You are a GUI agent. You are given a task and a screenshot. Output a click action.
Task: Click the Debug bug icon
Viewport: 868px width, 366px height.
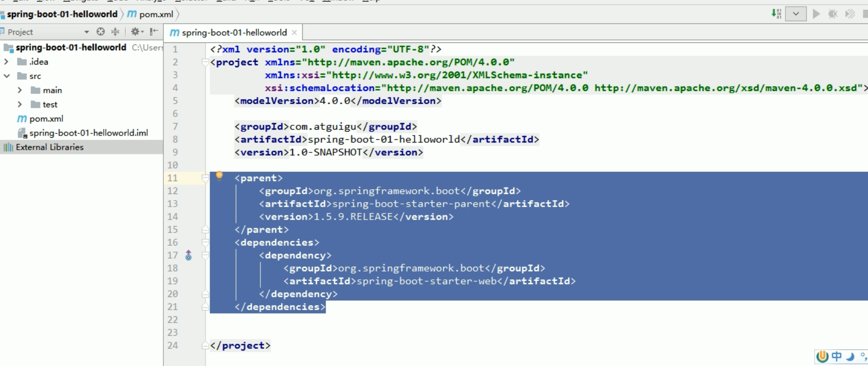[x=833, y=14]
